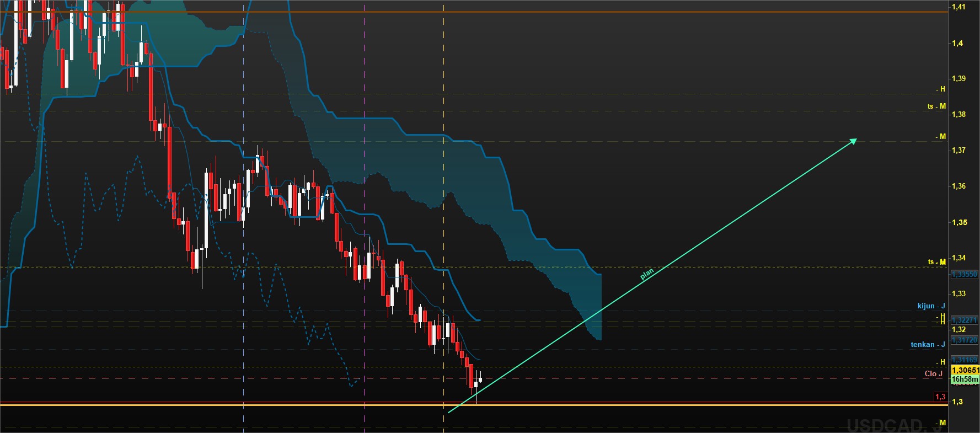Click the 1,36 price axis label
The image size is (980, 433).
958,186
